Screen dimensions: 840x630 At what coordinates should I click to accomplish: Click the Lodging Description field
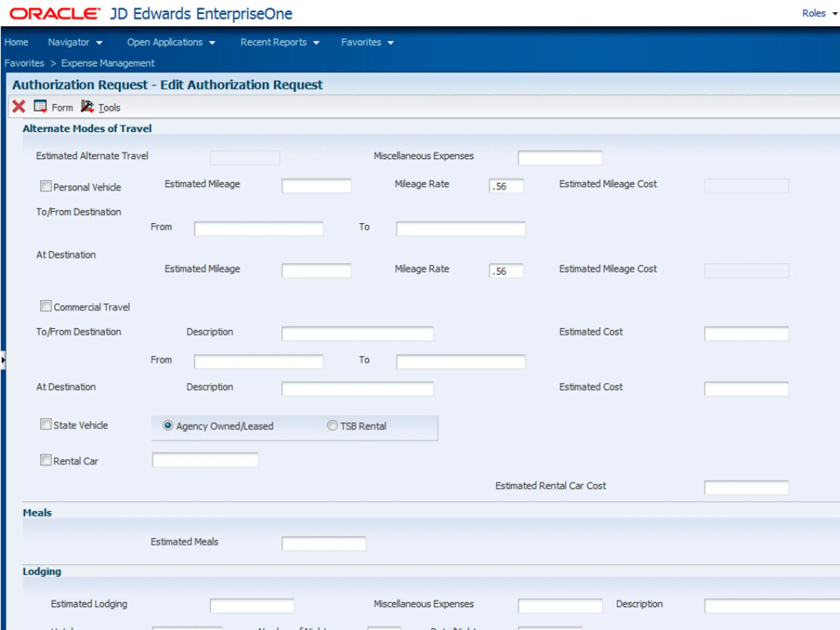click(772, 606)
